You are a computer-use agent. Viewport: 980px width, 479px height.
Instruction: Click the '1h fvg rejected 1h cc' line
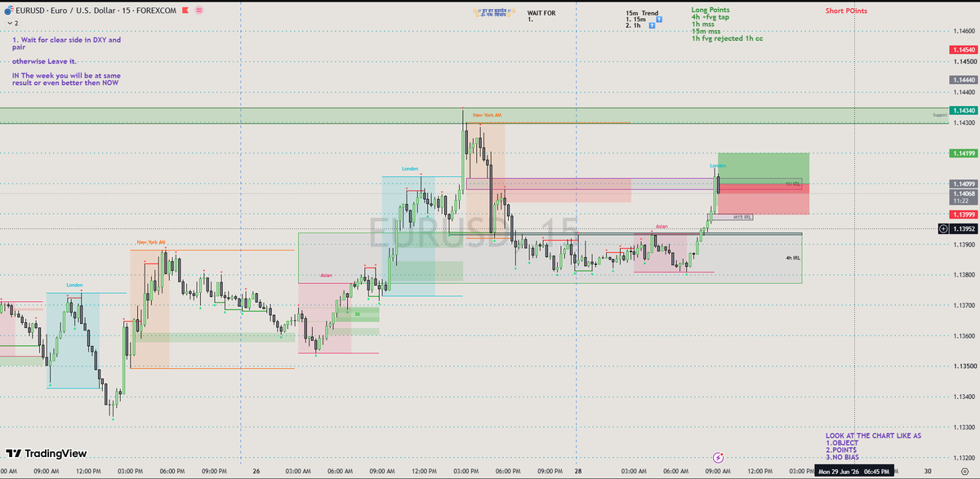(x=728, y=38)
